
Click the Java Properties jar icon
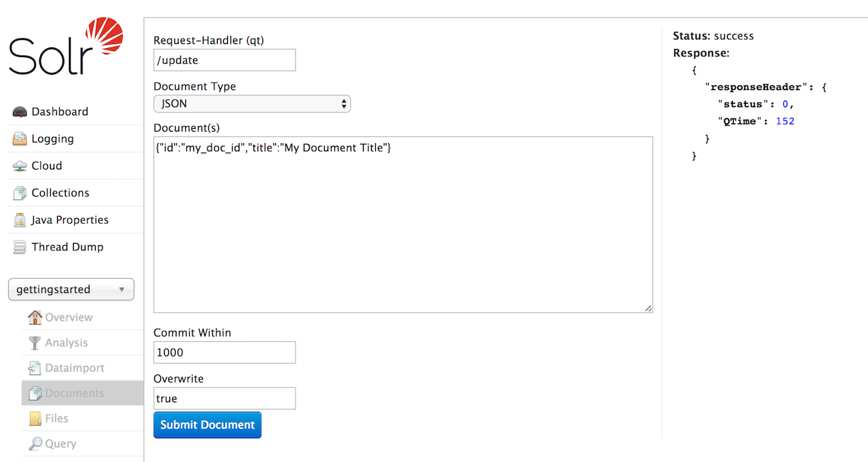tap(20, 220)
